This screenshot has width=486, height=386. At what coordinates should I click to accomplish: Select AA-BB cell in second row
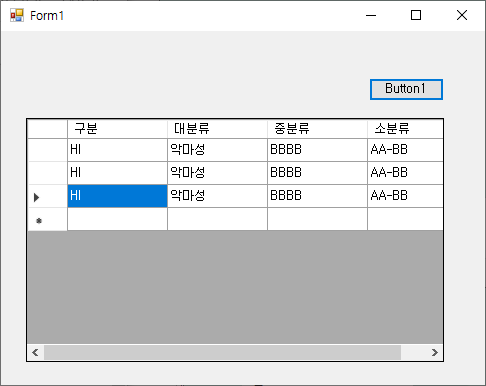point(405,173)
